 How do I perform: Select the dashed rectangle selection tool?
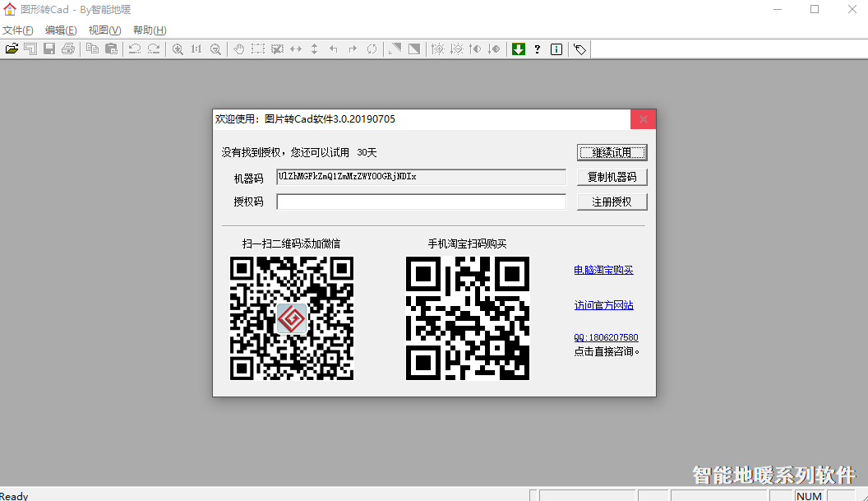pos(258,49)
